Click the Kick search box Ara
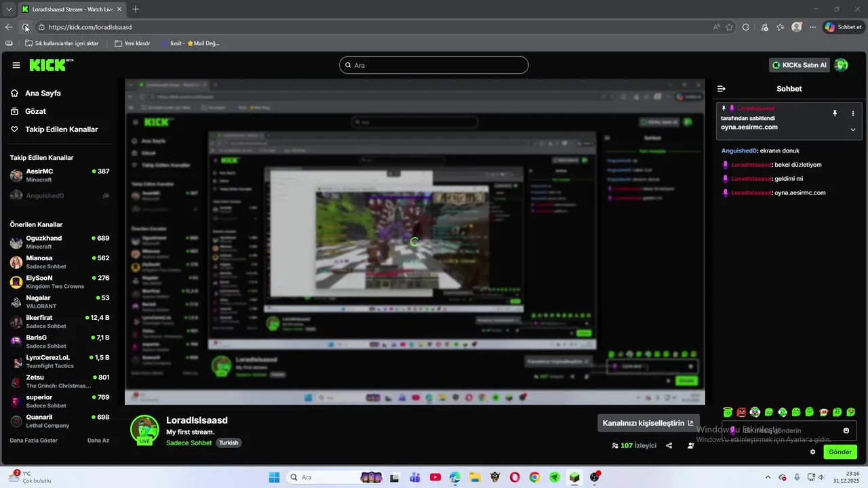Screen dimensions: 868x488 (x=434, y=65)
